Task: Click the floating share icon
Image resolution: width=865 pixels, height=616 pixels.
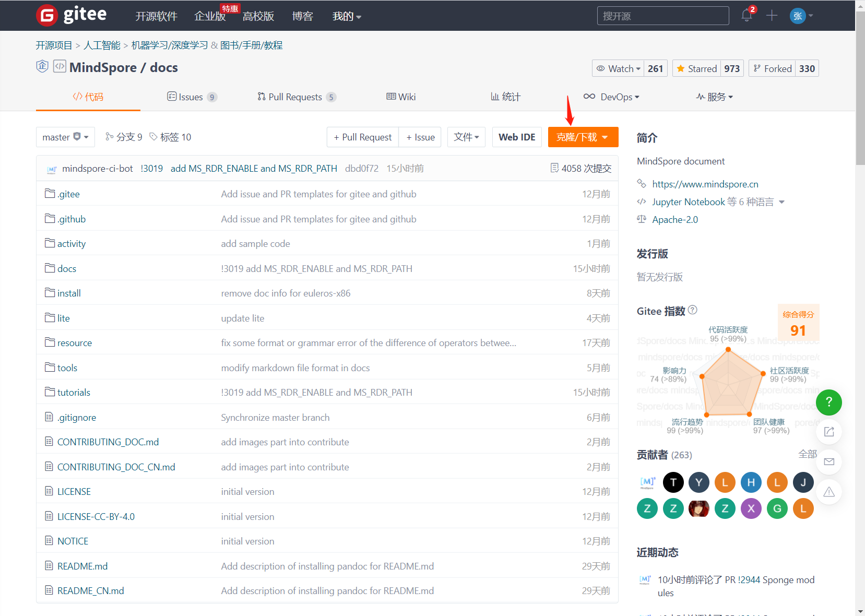Action: (829, 432)
